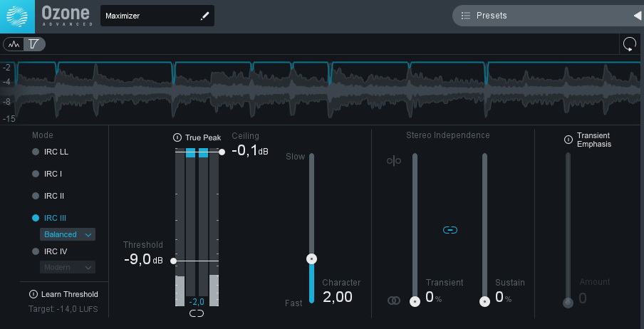Image resolution: width=644 pixels, height=329 pixels.
Task: Toggle the Transient/Sustain link icon
Action: (450, 230)
